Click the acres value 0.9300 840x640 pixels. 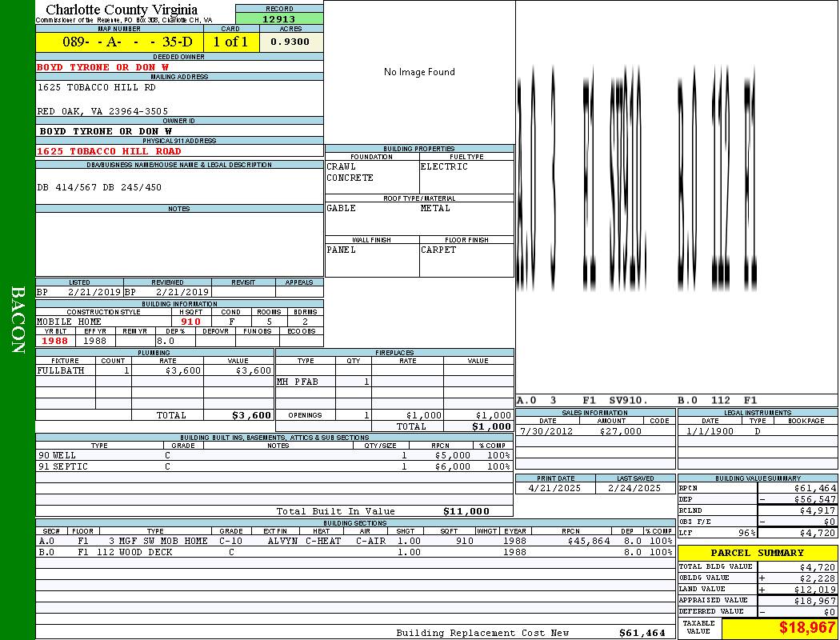(290, 42)
